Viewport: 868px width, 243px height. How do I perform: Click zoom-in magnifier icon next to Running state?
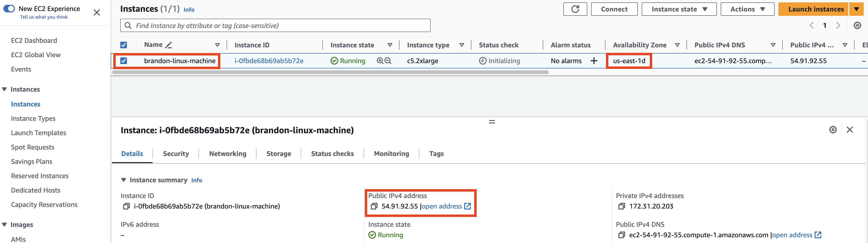(380, 61)
